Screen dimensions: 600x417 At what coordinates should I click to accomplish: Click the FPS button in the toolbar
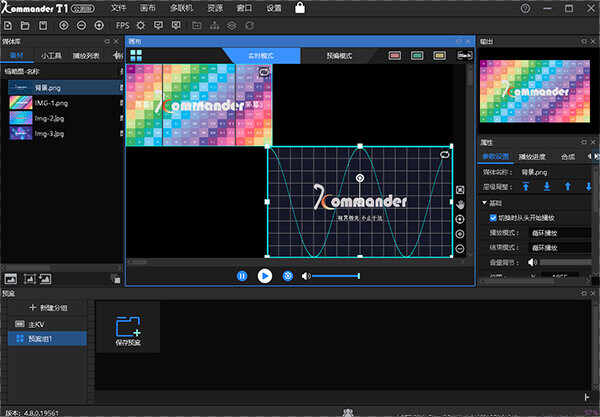click(x=122, y=24)
